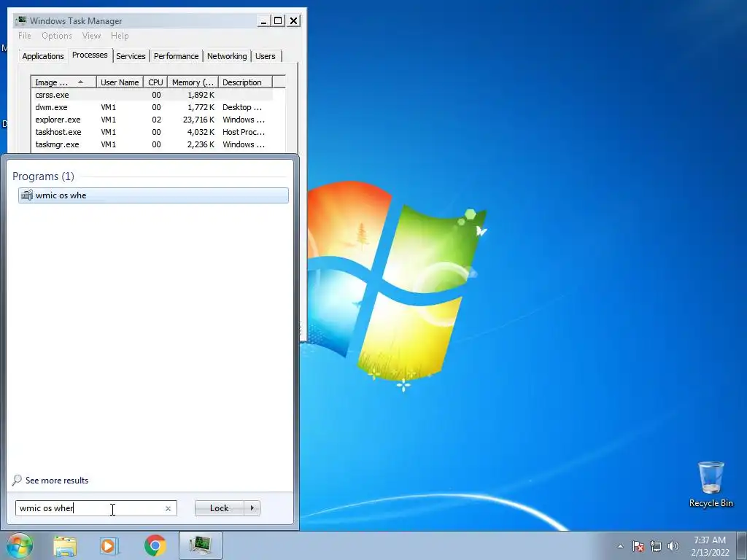The height and width of the screenshot is (560, 747).
Task: Show hidden tray icons arrow
Action: (x=620, y=546)
